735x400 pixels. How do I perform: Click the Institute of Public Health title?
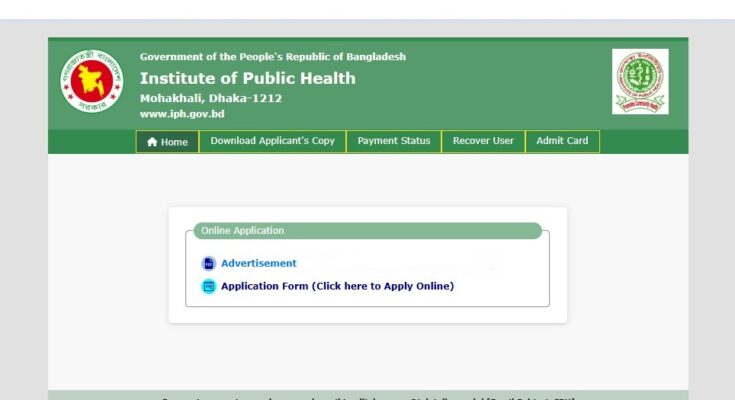click(247, 78)
